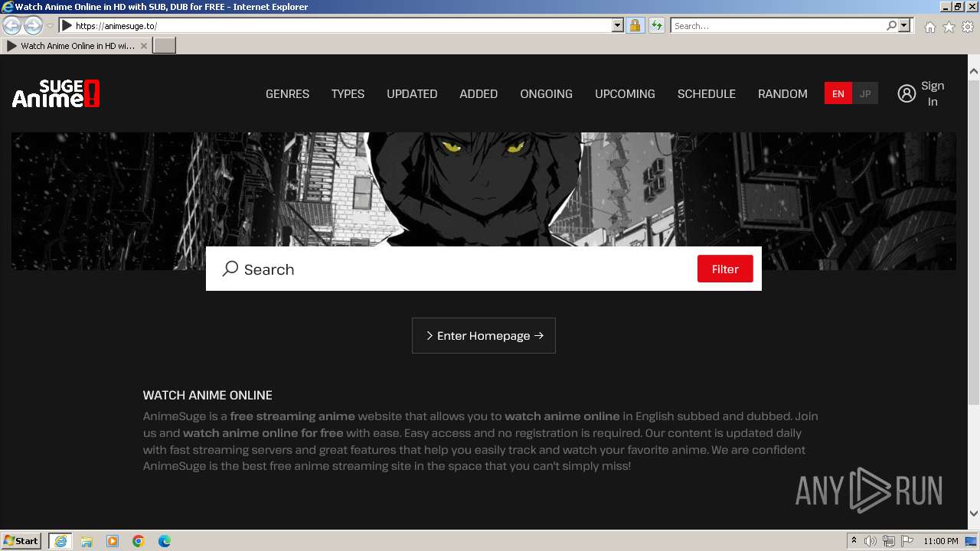Click the vertical scrollbar thumb

(973, 242)
